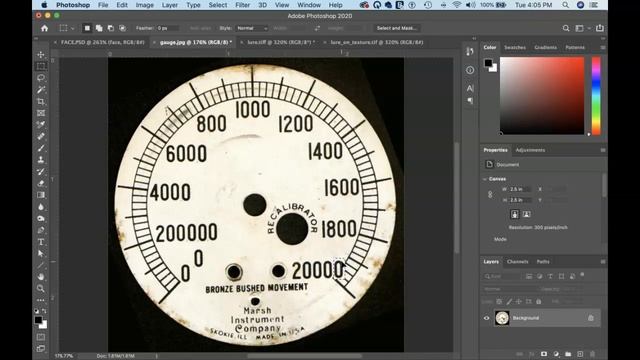The height and width of the screenshot is (360, 640).
Task: Open the Layers panel options menu
Action: (x=602, y=262)
